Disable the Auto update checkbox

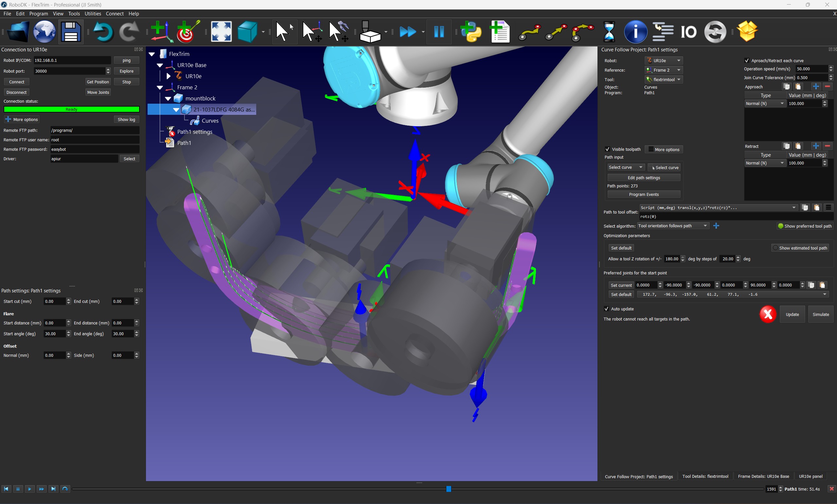click(x=606, y=309)
